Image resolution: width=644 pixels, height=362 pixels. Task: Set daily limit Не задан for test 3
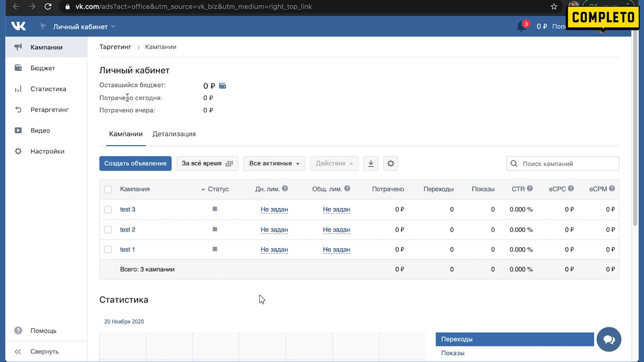tap(274, 209)
